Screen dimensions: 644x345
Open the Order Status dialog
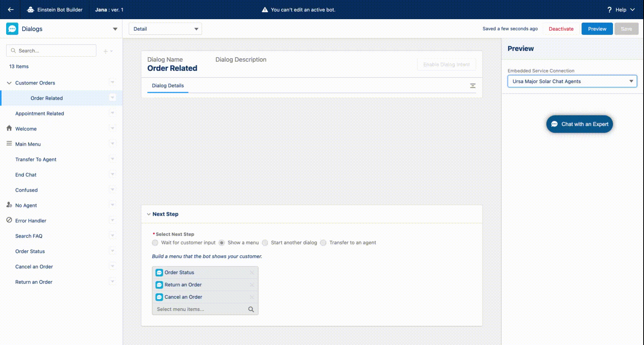click(x=30, y=251)
